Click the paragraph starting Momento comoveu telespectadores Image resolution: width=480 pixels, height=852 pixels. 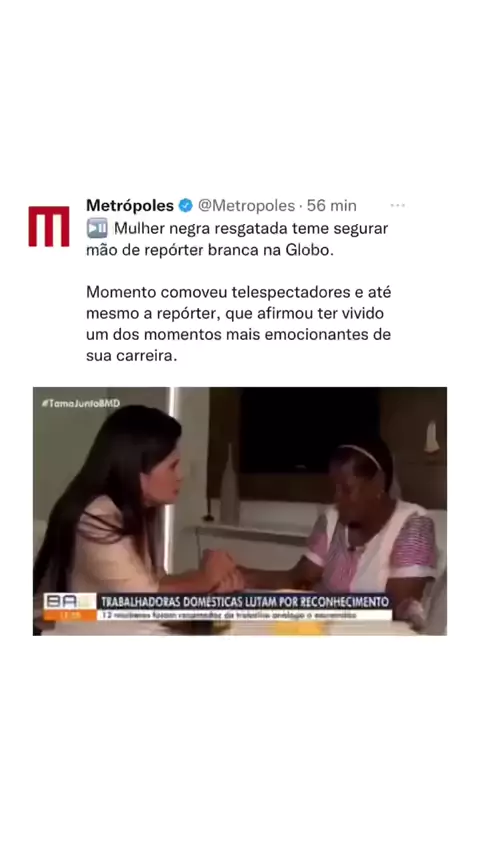pyautogui.click(x=239, y=324)
